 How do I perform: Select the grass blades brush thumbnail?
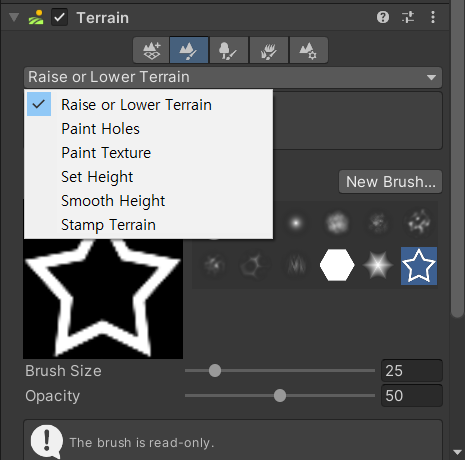pyautogui.click(x=296, y=265)
